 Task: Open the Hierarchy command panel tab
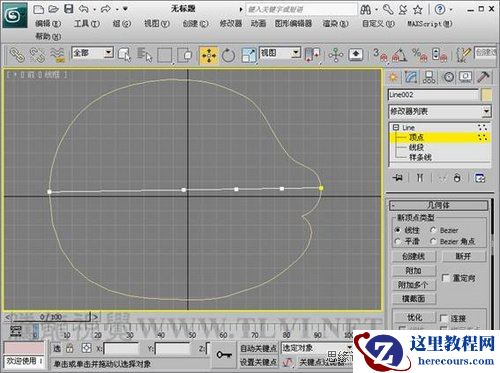coord(429,77)
